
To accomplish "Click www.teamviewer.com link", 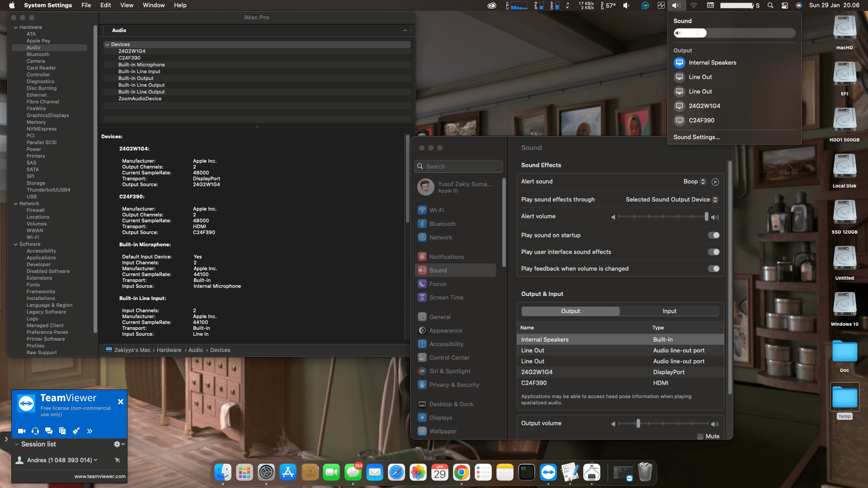I will [100, 477].
